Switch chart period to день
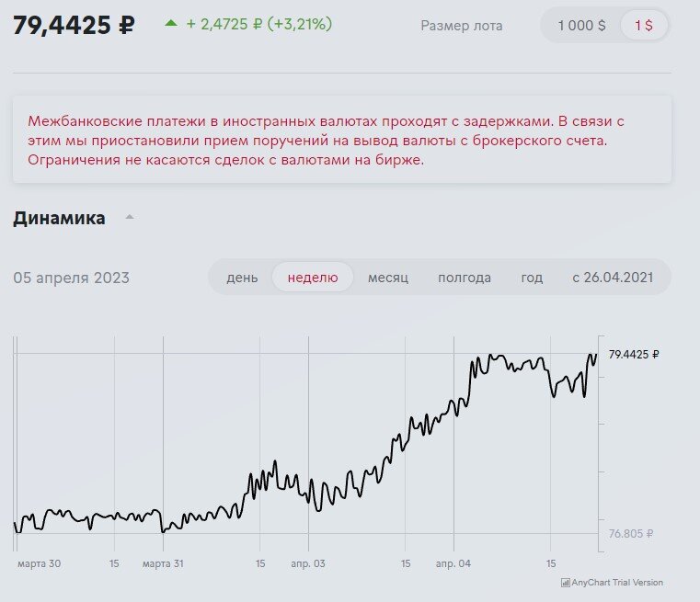 point(242,278)
